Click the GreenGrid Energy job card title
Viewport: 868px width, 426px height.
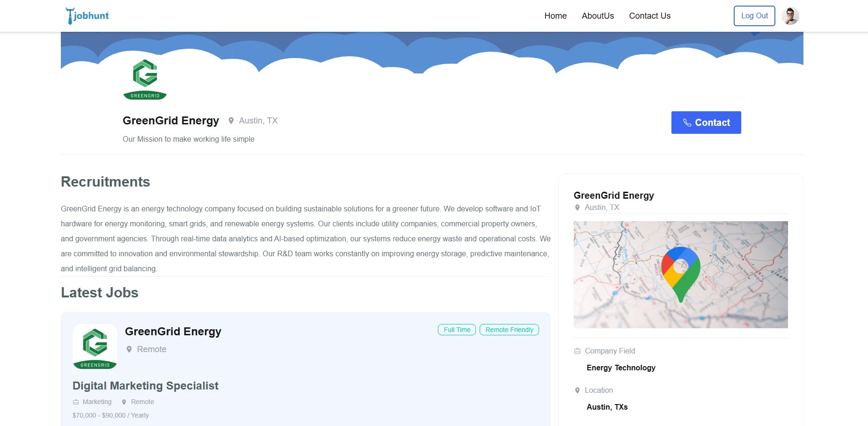173,332
